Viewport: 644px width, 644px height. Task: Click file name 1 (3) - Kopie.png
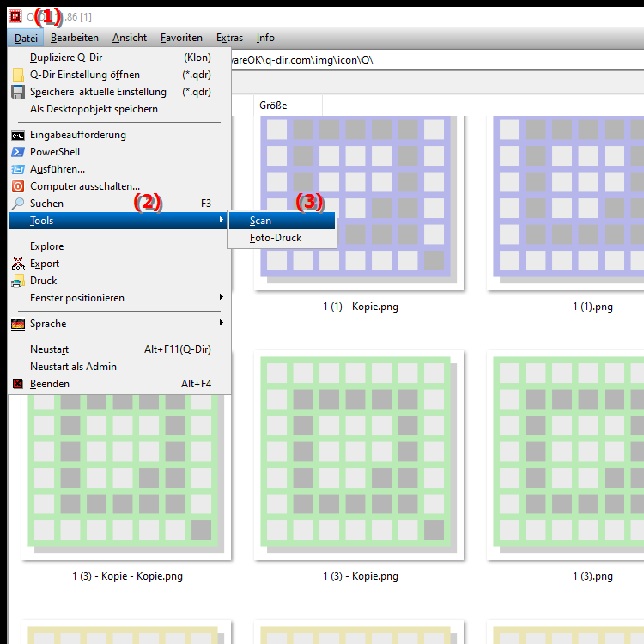click(x=361, y=576)
